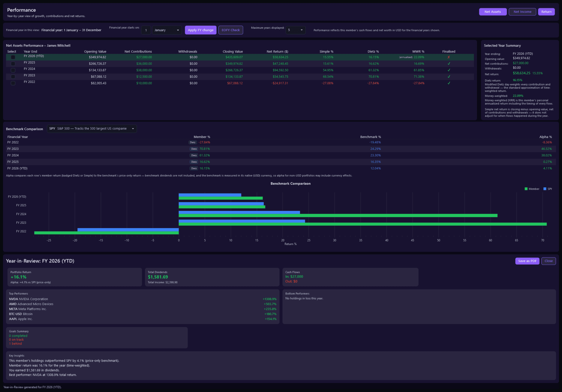Click the financial year start day field

point(146,30)
